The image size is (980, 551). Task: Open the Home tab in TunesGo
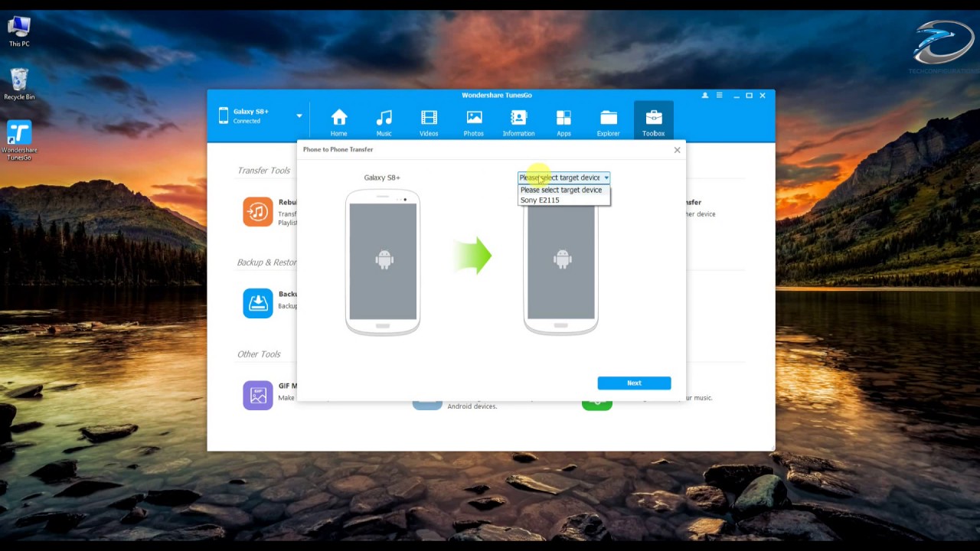(338, 122)
